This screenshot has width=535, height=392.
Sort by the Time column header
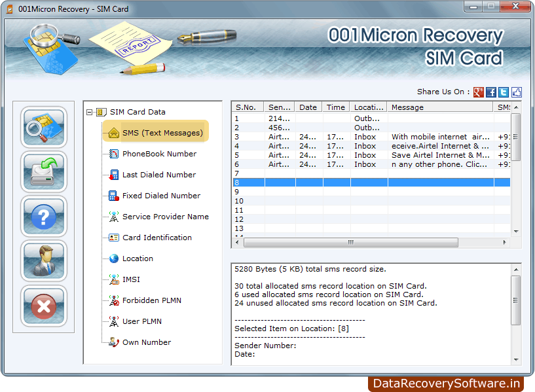337,107
